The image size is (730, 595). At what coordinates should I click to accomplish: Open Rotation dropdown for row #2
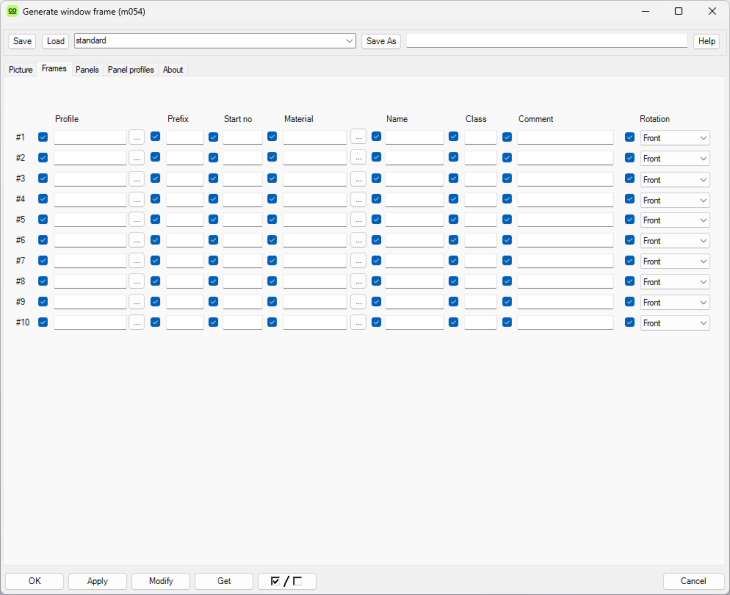675,158
